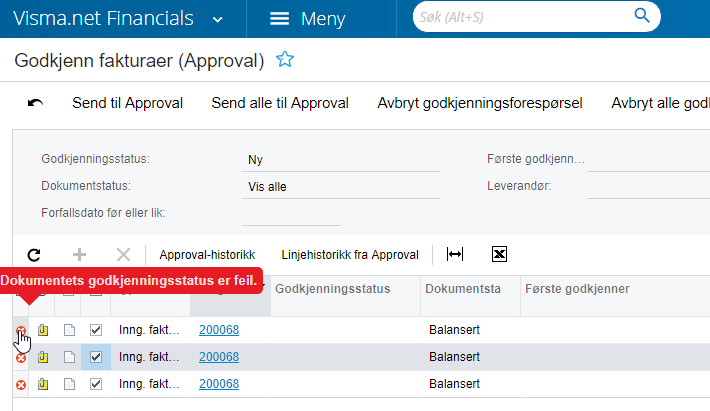Open invoice link 200068 in first row
This screenshot has width=710, height=411.
[219, 329]
